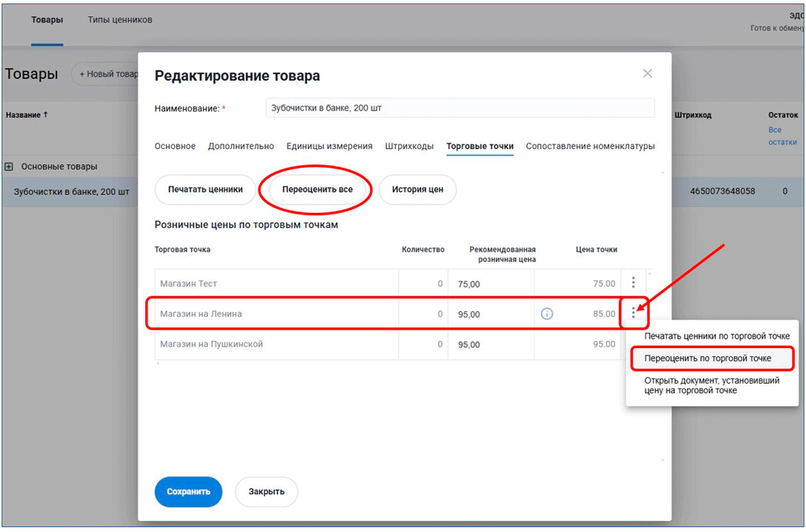The width and height of the screenshot is (806, 532).
Task: Go to Единицы измерения tab
Action: (329, 146)
